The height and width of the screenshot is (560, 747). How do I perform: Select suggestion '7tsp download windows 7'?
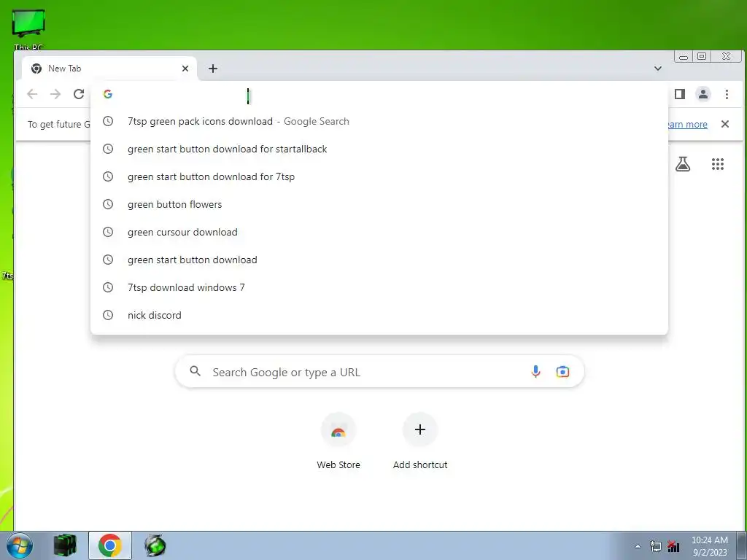pos(379,287)
